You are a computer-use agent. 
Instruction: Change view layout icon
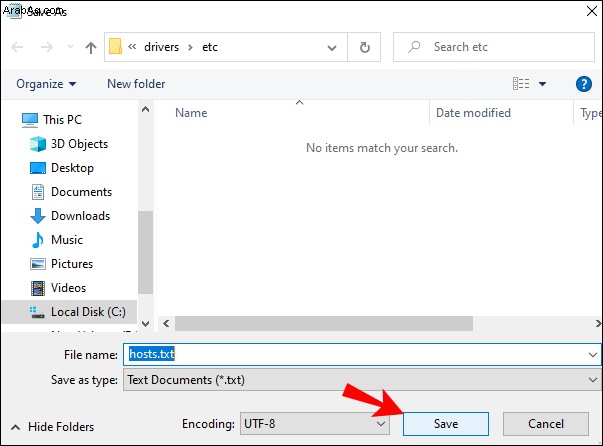(521, 83)
